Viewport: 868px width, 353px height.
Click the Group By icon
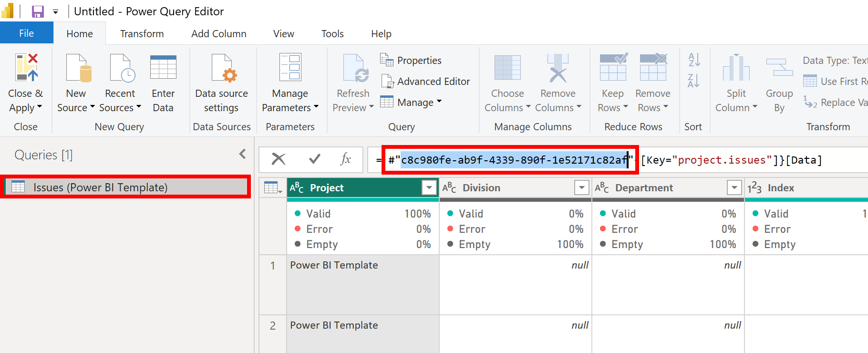(779, 67)
